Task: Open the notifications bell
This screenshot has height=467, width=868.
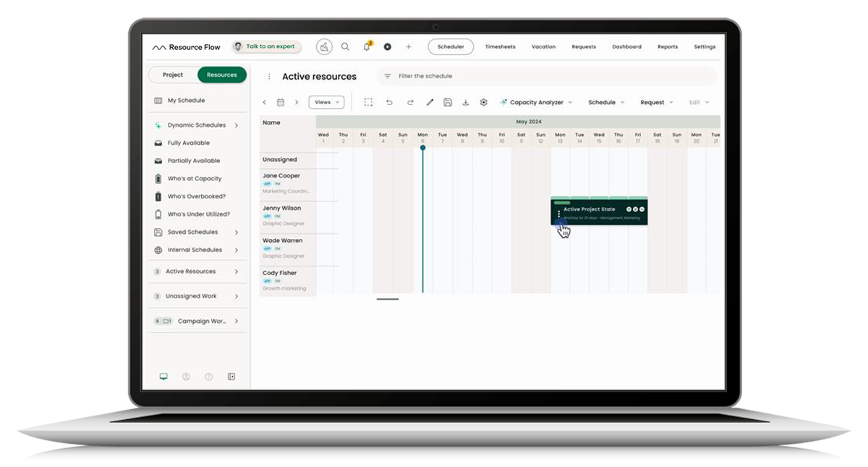Action: click(367, 46)
